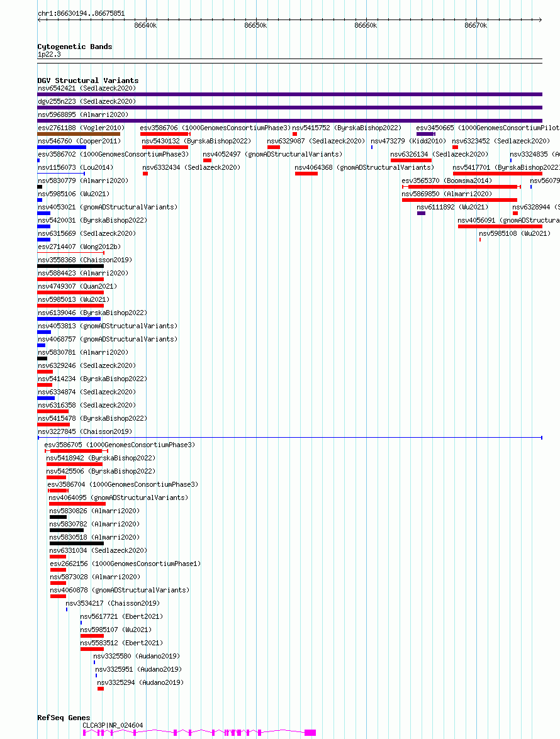Image resolution: width=560 pixels, height=739 pixels.
Task: Open nsv5873028 (Almarri2020) label
Action: click(x=95, y=576)
